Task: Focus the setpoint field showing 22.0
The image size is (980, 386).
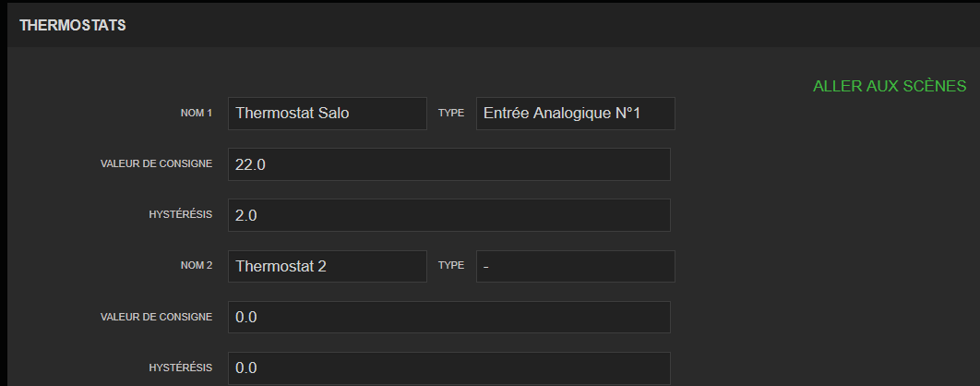Action: pyautogui.click(x=448, y=164)
